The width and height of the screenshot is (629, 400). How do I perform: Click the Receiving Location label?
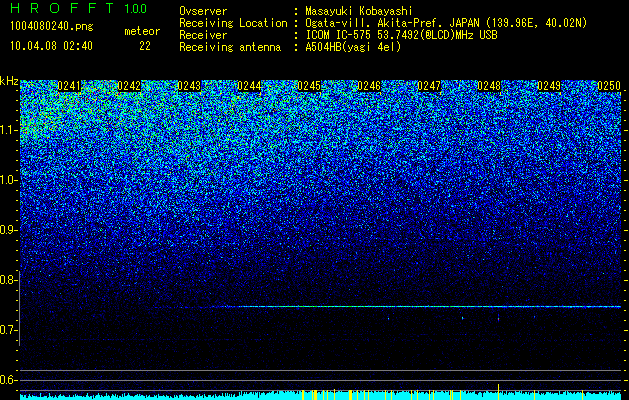point(233,23)
